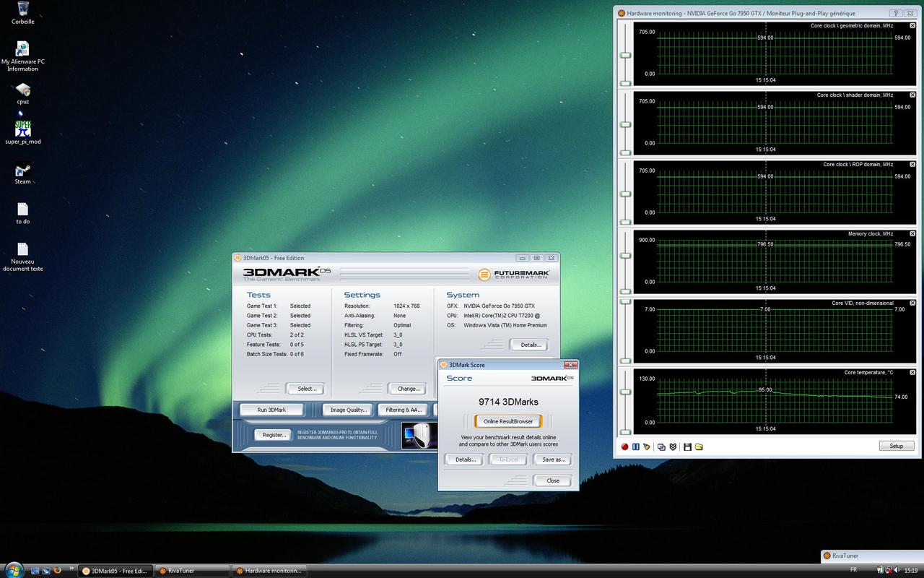Click 'NVIDIA GeForce Go 7950 GTX' GFX text in 3DMark05
Image resolution: width=924 pixels, height=578 pixels.
[500, 306]
